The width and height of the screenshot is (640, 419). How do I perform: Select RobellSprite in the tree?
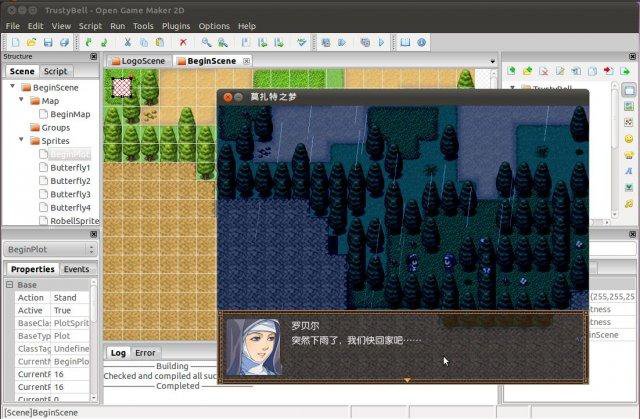tap(74, 221)
